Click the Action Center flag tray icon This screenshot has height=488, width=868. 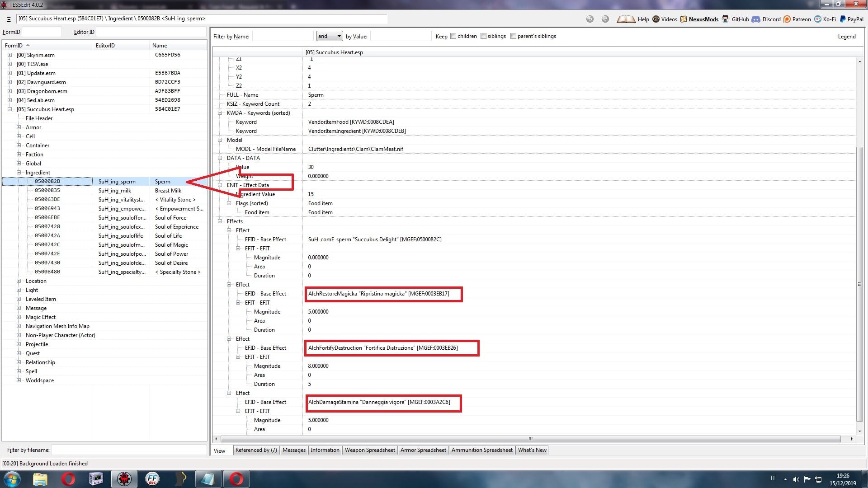click(x=807, y=479)
